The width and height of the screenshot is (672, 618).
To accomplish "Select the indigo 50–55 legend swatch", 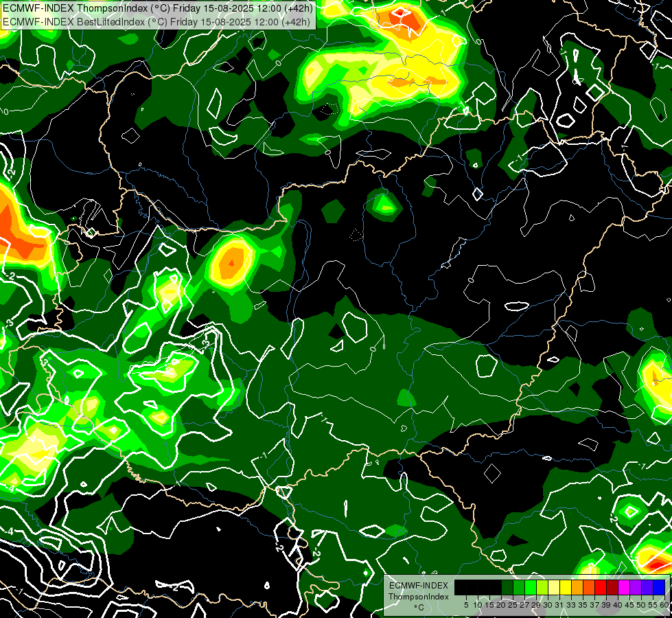I will pos(647,587).
